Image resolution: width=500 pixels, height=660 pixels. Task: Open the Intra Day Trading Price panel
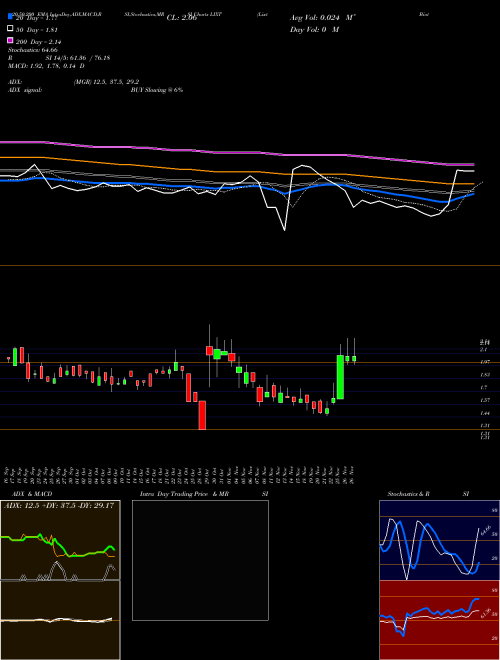200,560
